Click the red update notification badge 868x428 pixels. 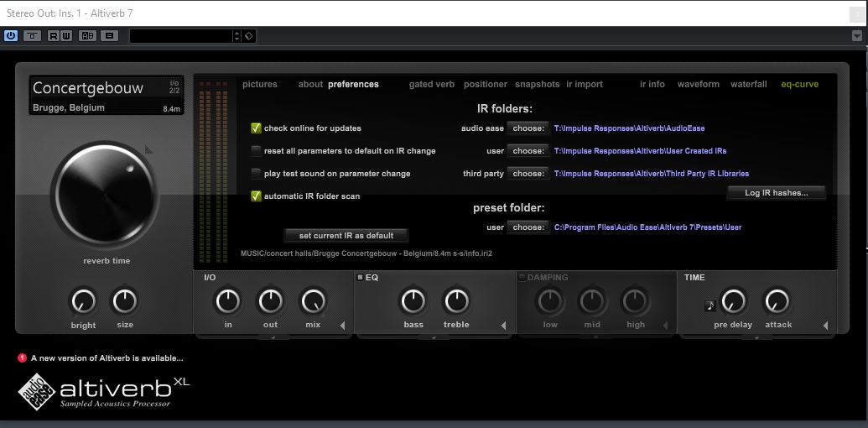22,358
